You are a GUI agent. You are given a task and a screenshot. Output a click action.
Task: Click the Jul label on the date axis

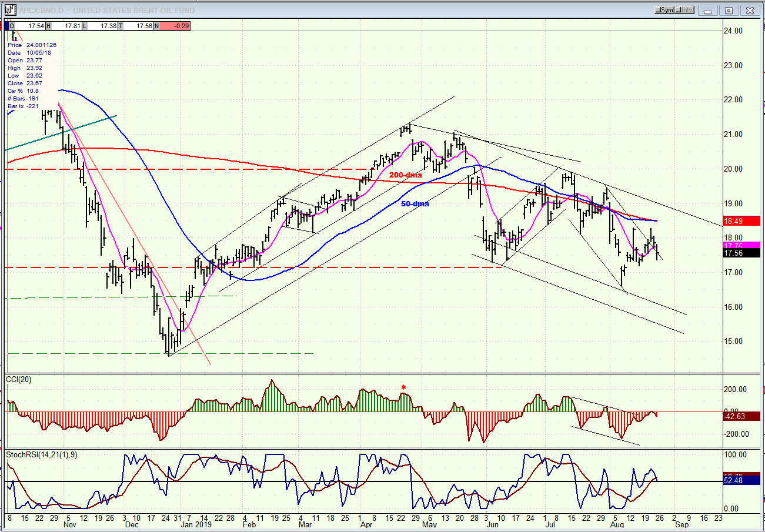(x=551, y=524)
